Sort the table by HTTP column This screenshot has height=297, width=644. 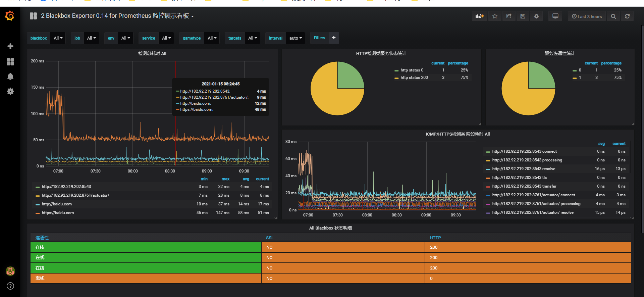tap(435, 238)
